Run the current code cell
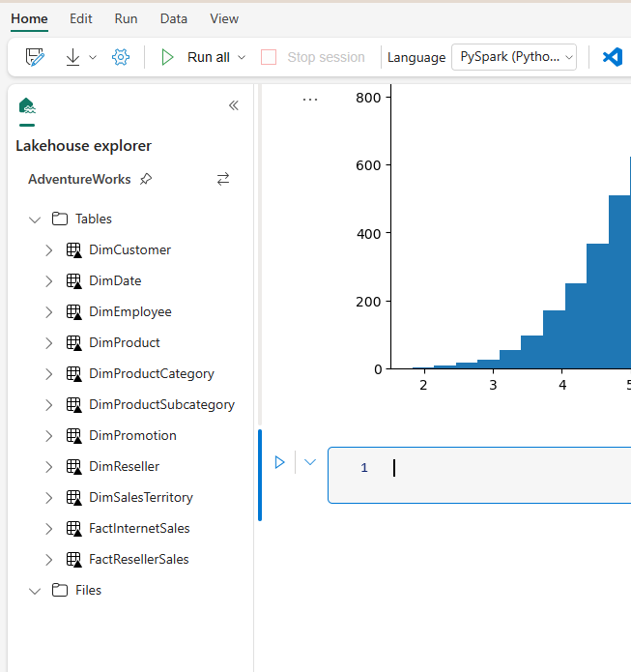The height and width of the screenshot is (672, 631). (280, 462)
